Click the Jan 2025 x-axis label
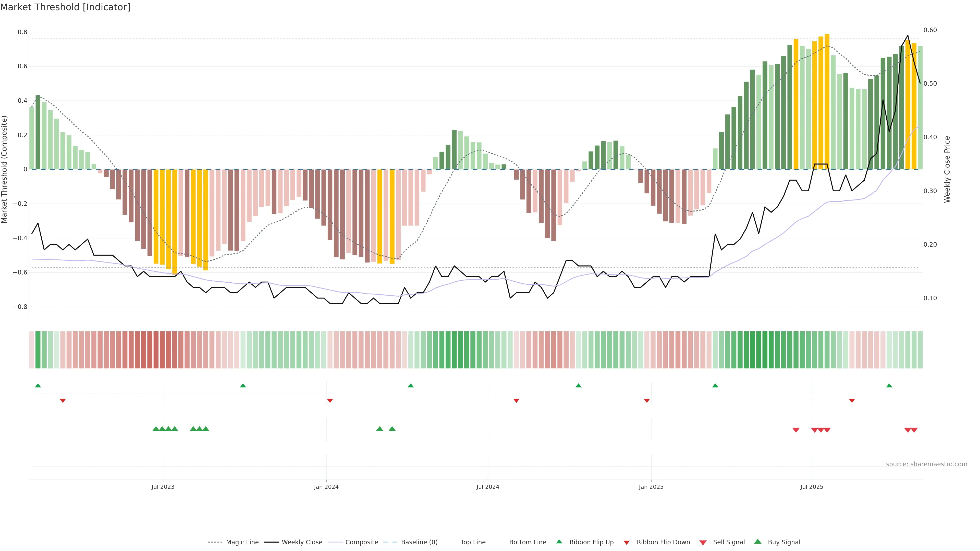980x551 pixels. pos(651,487)
